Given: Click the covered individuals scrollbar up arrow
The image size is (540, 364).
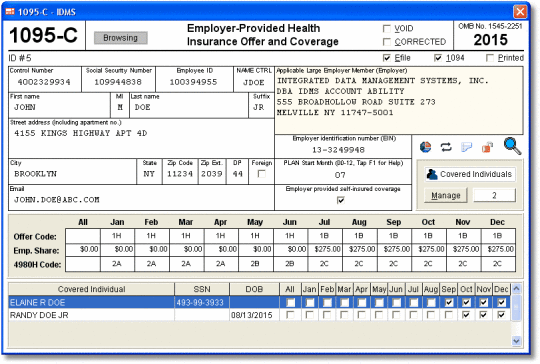Looking at the screenshot, I should click(x=516, y=289).
